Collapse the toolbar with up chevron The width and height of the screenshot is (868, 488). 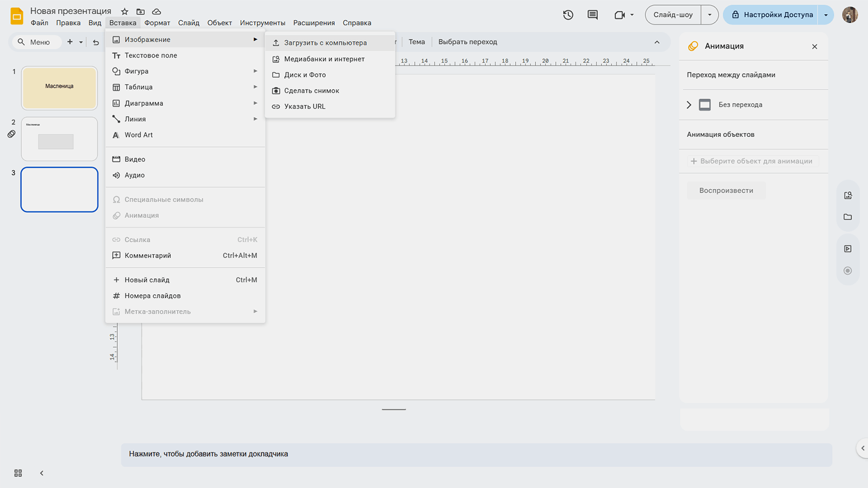click(x=657, y=42)
